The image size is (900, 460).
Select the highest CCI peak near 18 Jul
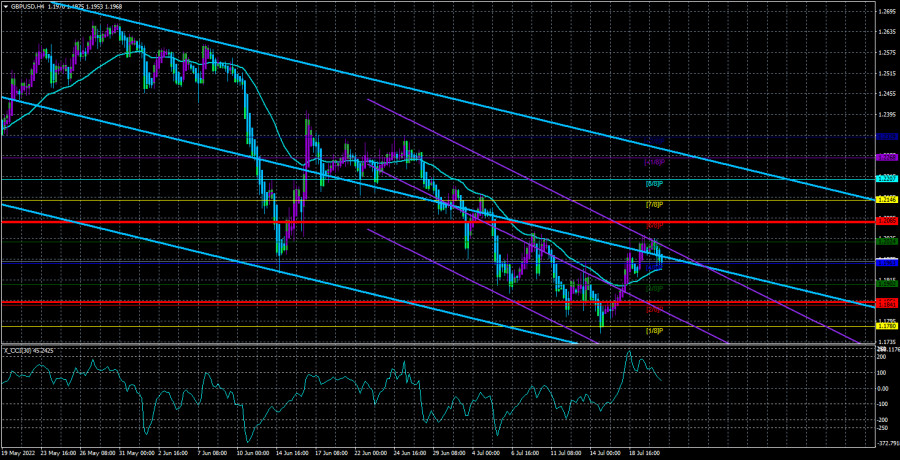(x=630, y=352)
